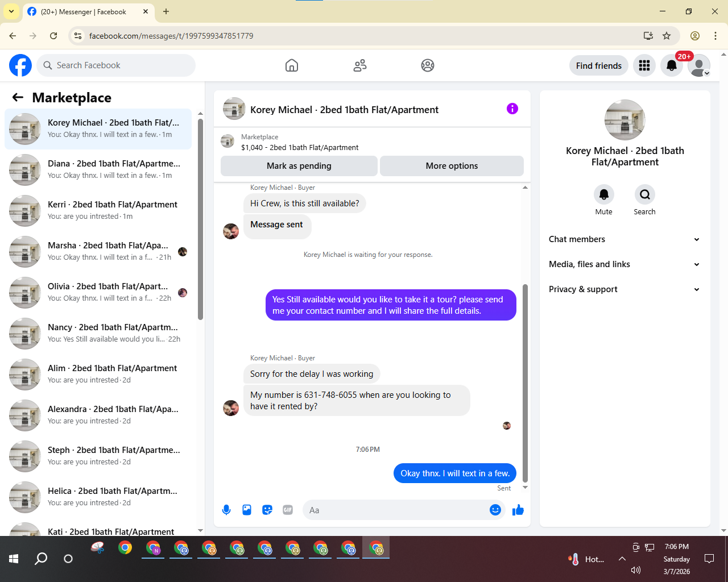Bookmark this page with the star icon
728x582 pixels.
point(667,36)
